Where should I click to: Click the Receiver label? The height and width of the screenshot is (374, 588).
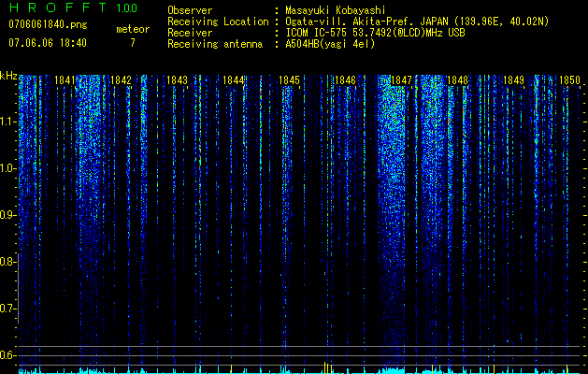(190, 33)
